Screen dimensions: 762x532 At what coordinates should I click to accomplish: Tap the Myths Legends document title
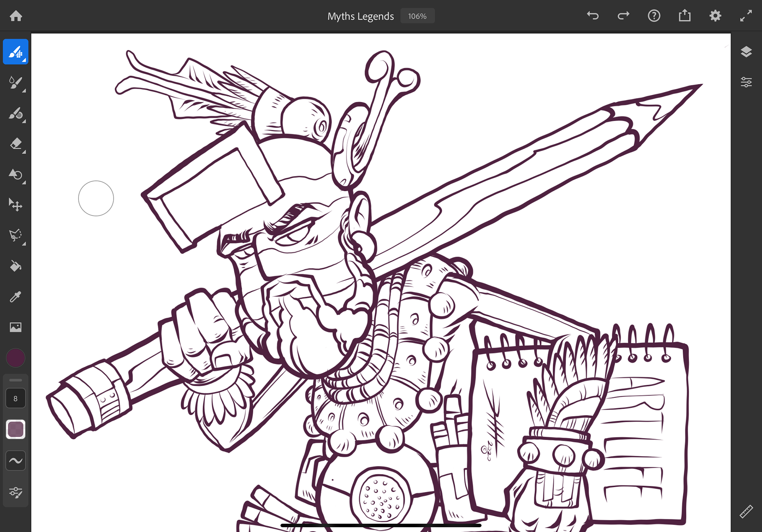click(x=360, y=16)
